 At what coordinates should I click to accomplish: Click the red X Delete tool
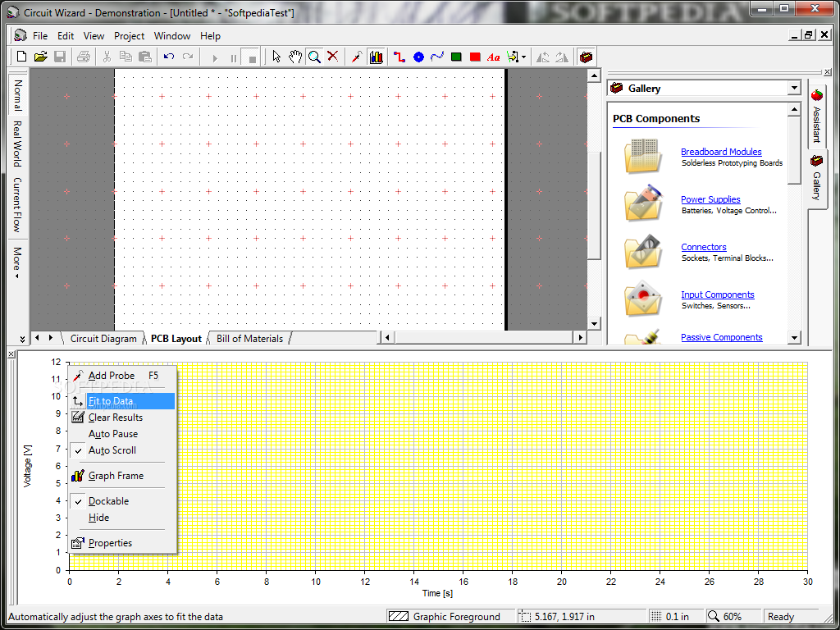[333, 57]
